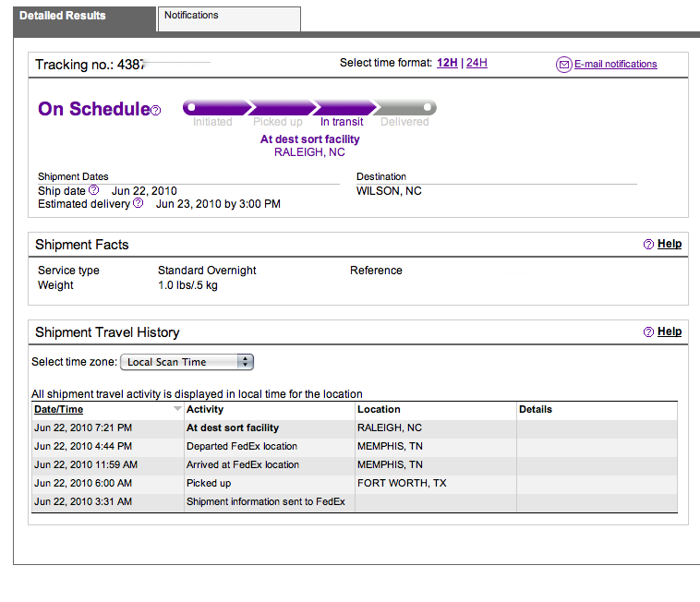This screenshot has width=700, height=602.
Task: Click the Initiated stage of progress bar
Action: [x=216, y=107]
